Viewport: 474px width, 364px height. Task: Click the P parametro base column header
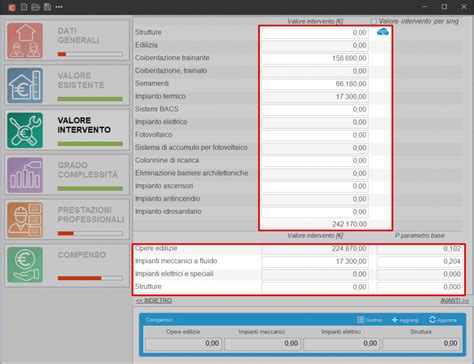click(420, 236)
